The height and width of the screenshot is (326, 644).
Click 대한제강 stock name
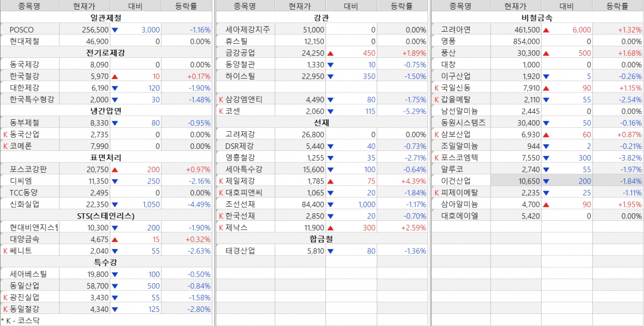(x=24, y=88)
